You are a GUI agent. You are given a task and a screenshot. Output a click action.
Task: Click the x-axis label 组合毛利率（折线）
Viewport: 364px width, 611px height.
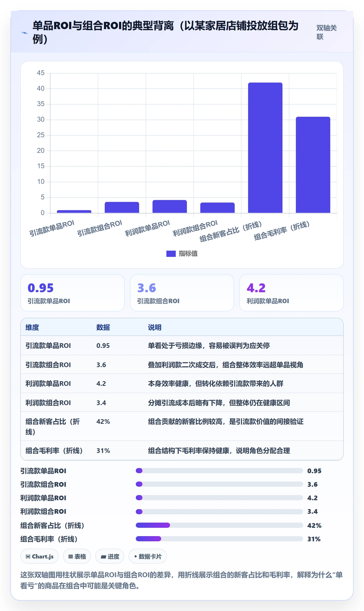[282, 230]
